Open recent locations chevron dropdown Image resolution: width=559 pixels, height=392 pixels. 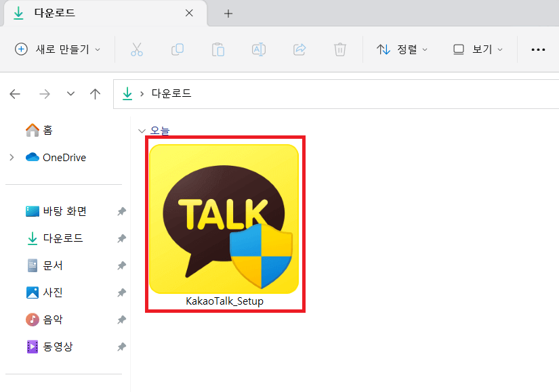[x=70, y=94]
